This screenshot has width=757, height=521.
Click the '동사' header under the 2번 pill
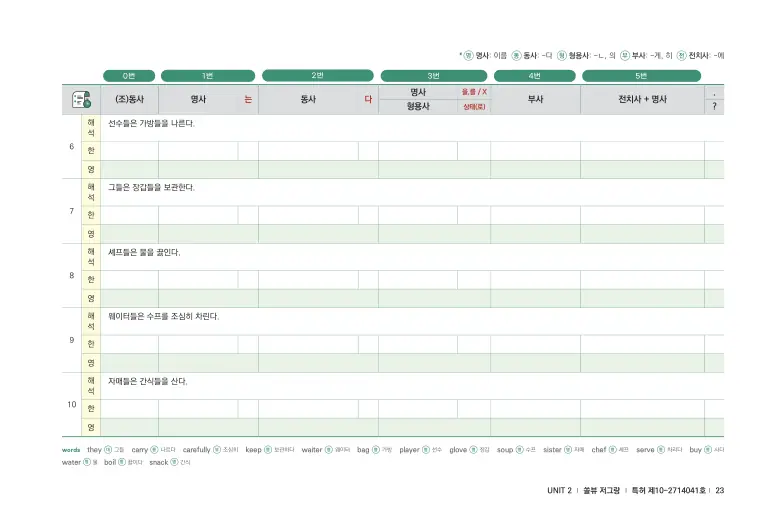click(308, 99)
